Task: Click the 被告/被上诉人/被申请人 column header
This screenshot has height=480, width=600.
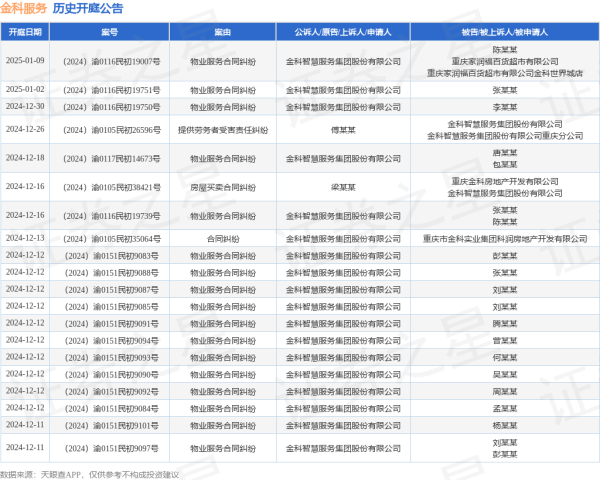Action: [505, 32]
